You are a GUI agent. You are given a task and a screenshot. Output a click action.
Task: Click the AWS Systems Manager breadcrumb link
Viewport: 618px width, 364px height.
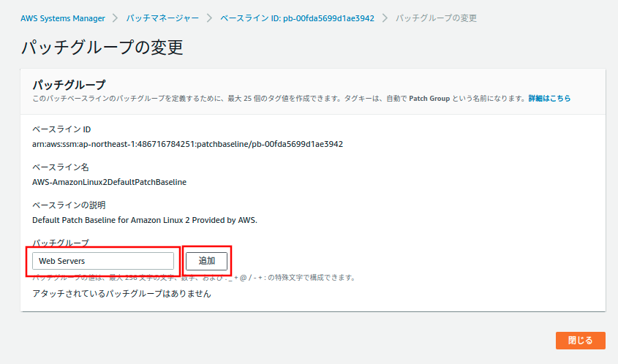point(62,18)
